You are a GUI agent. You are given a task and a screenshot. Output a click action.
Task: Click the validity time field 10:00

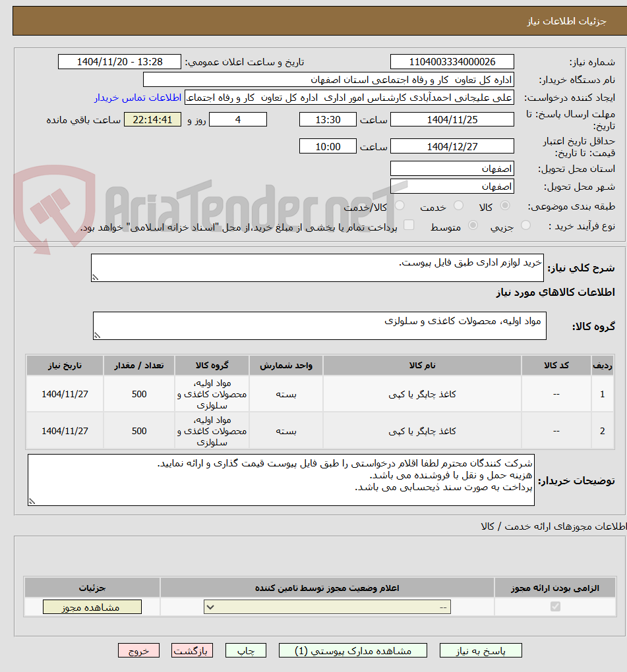point(328,146)
